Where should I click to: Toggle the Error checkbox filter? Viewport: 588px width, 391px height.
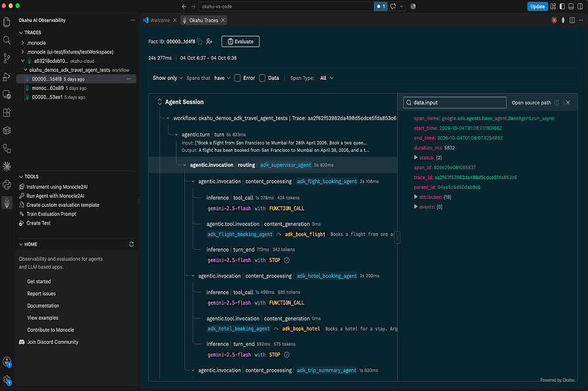click(x=237, y=78)
